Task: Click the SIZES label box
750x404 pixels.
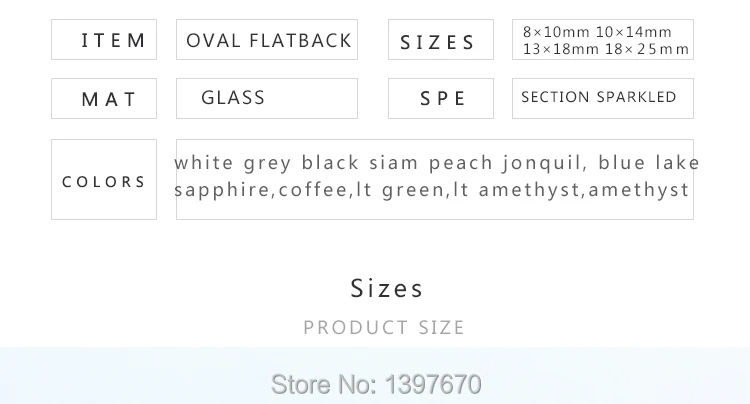Action: [x=441, y=40]
